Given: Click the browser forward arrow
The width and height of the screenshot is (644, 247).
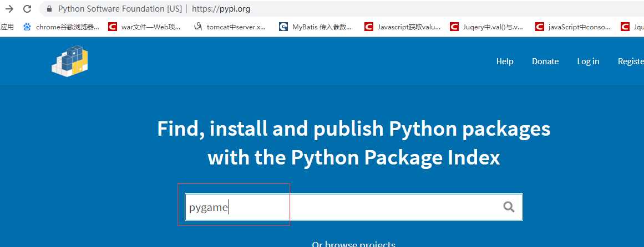Looking at the screenshot, I should [9, 9].
